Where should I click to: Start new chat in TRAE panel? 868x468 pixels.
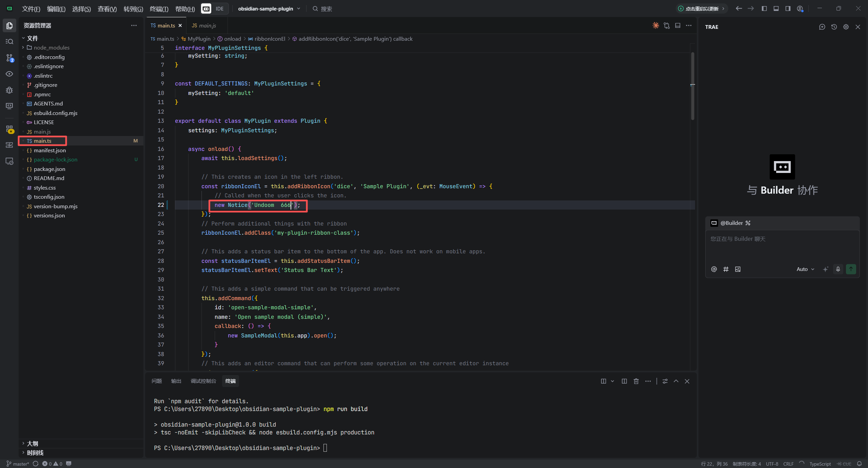[822, 27]
